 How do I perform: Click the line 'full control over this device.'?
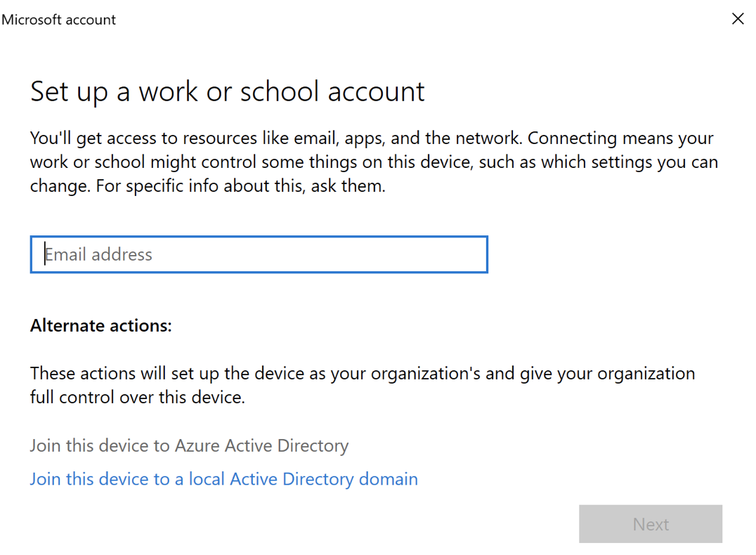tap(137, 397)
